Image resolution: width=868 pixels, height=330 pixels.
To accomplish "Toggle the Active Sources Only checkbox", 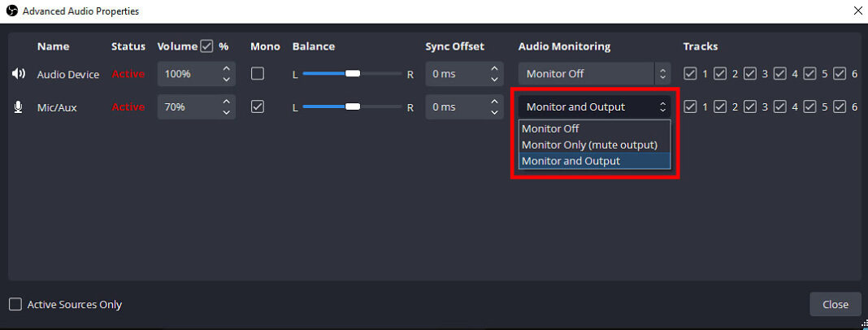I will pos(15,305).
